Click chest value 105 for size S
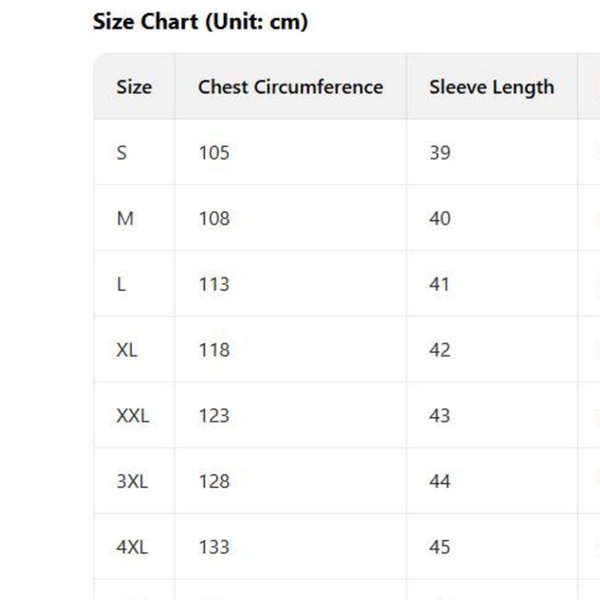The image size is (600, 600). tap(214, 153)
